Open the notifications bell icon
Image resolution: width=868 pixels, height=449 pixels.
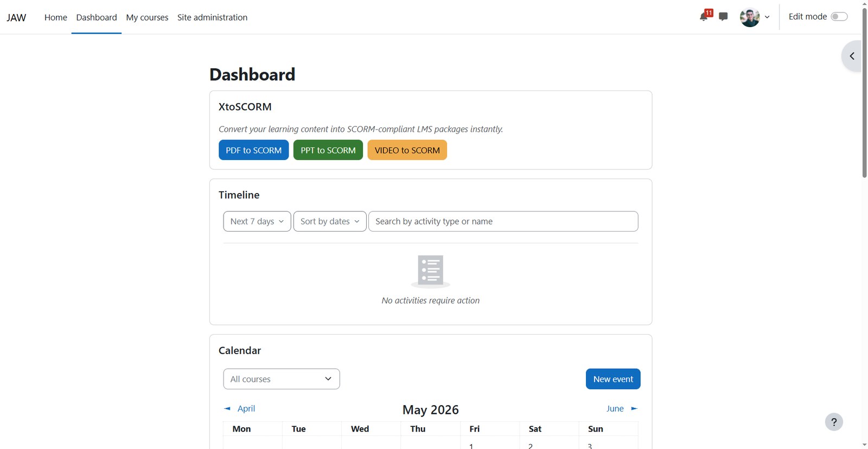(x=704, y=16)
